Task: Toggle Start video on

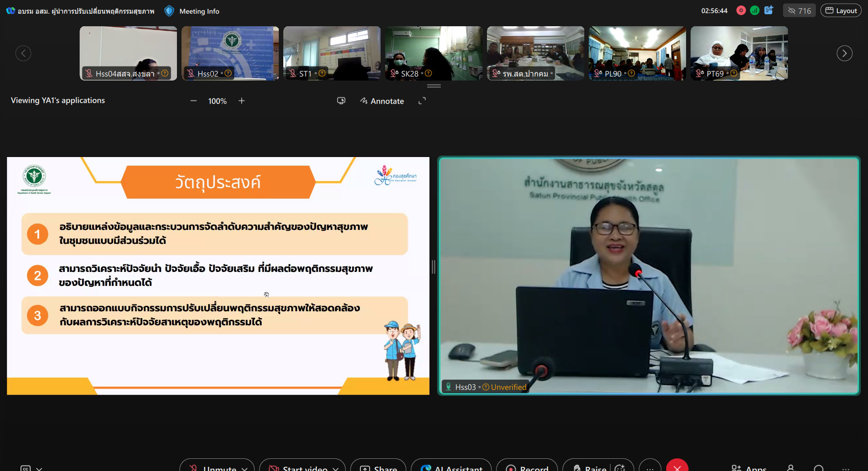Action: (298, 468)
